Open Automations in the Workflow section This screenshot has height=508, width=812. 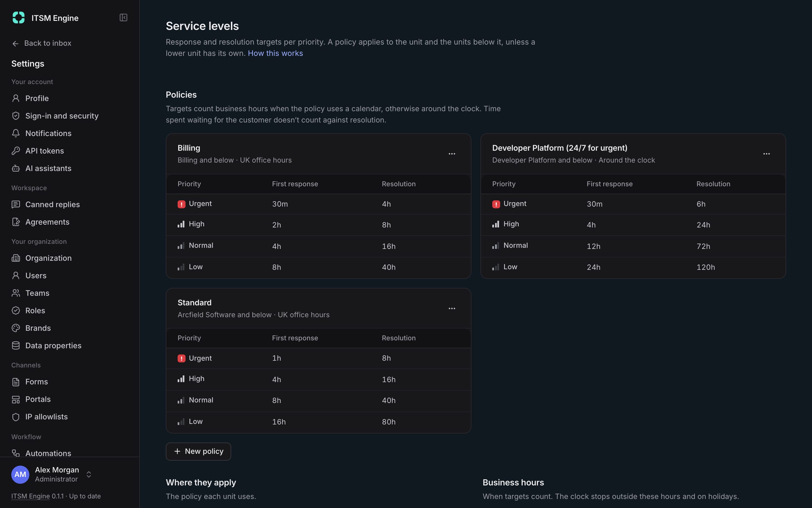pos(48,453)
